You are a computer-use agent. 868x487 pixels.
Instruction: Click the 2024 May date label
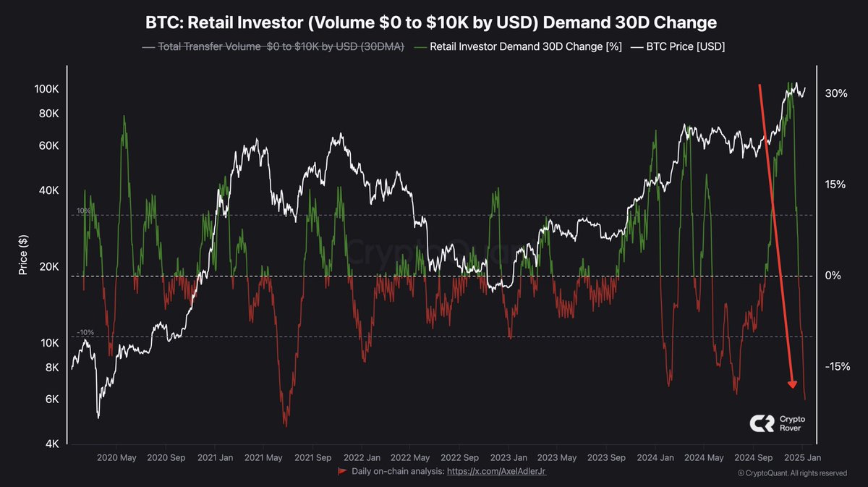705,458
